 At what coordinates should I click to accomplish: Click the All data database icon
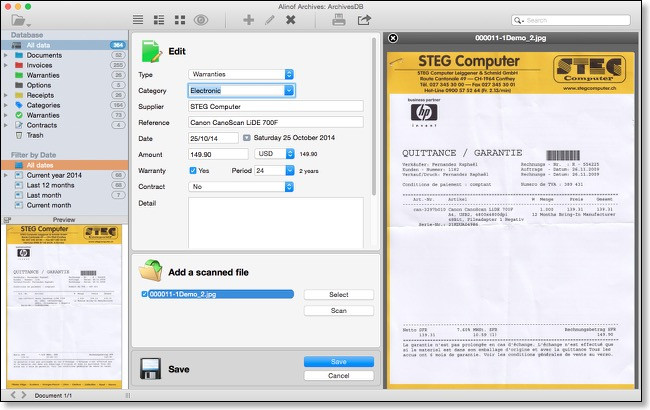pos(17,45)
